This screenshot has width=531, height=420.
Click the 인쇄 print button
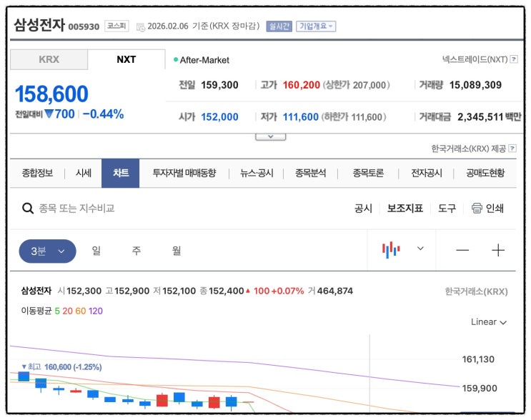[487, 208]
